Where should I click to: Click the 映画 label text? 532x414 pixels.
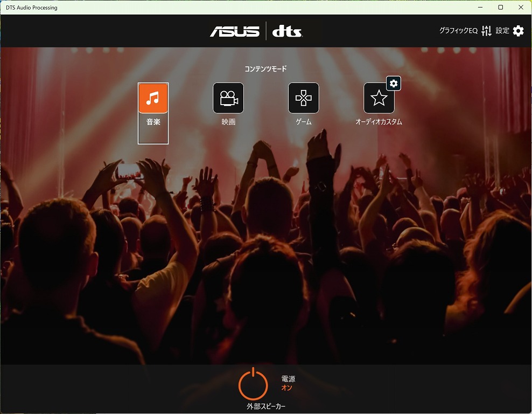click(228, 122)
